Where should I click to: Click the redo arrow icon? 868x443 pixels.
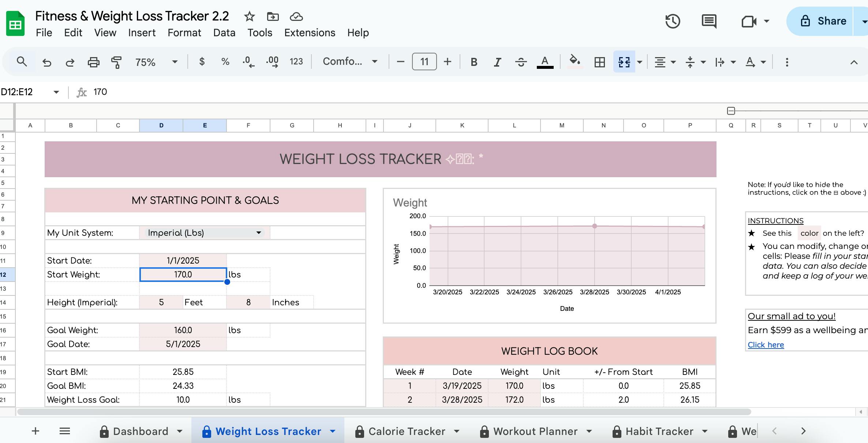[x=70, y=62]
